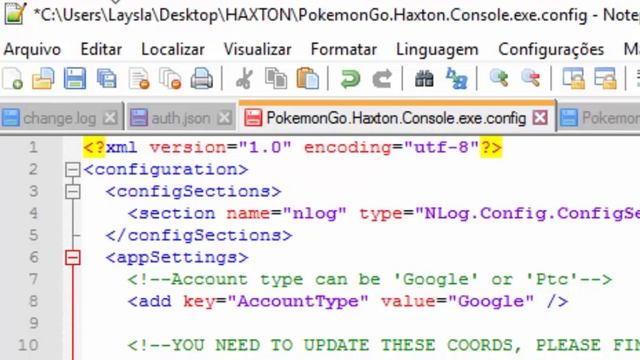The height and width of the screenshot is (360, 640).
Task: Click the Redo arrow icon
Action: [382, 78]
